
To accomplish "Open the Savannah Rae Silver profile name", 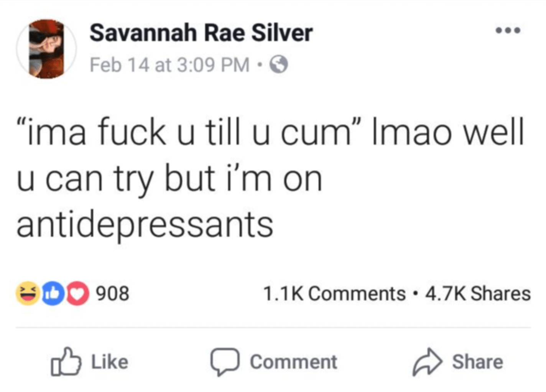I will click(201, 33).
